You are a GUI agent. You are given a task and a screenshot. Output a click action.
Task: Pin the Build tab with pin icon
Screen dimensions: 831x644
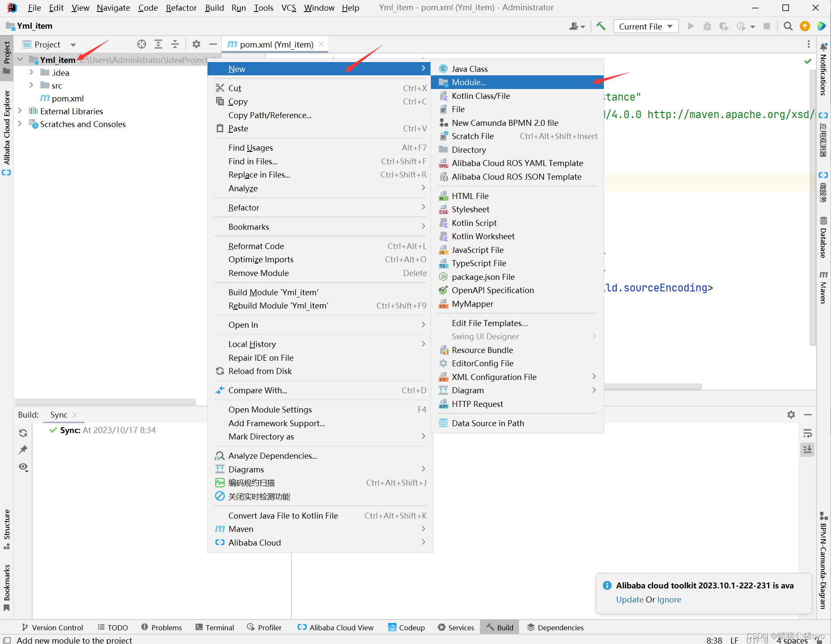coord(23,450)
